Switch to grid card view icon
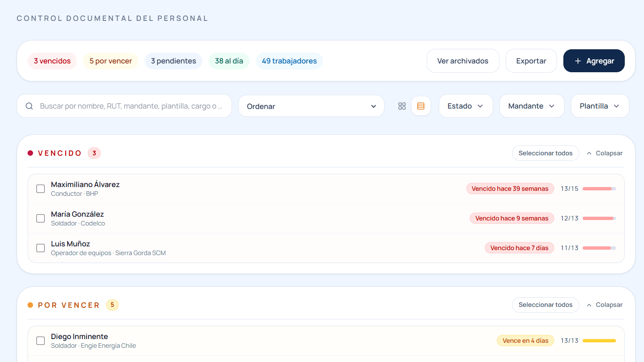 [402, 106]
